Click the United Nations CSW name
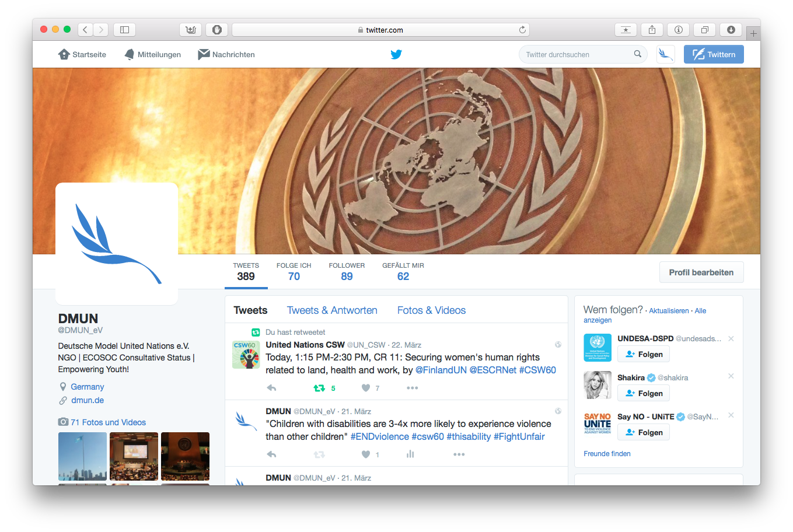Viewport: 793px width, 532px height. point(305,345)
